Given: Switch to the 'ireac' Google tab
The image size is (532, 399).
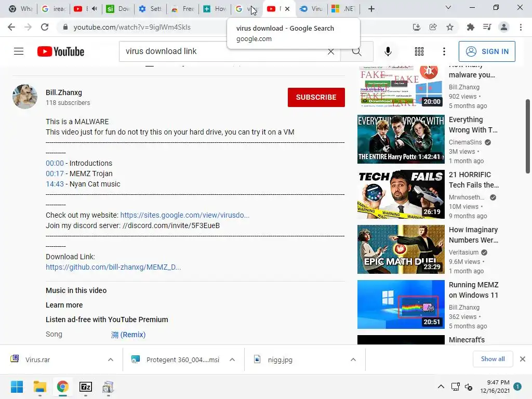Looking at the screenshot, I should pyautogui.click(x=54, y=9).
